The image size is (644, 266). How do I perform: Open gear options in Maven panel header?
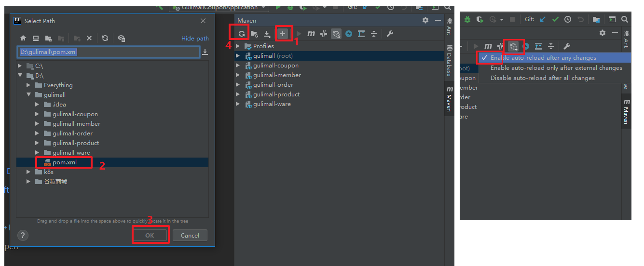click(x=425, y=20)
